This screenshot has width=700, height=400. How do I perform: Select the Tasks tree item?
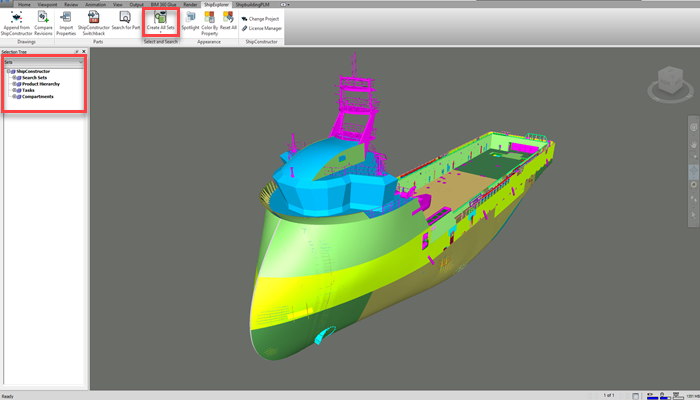(x=29, y=90)
